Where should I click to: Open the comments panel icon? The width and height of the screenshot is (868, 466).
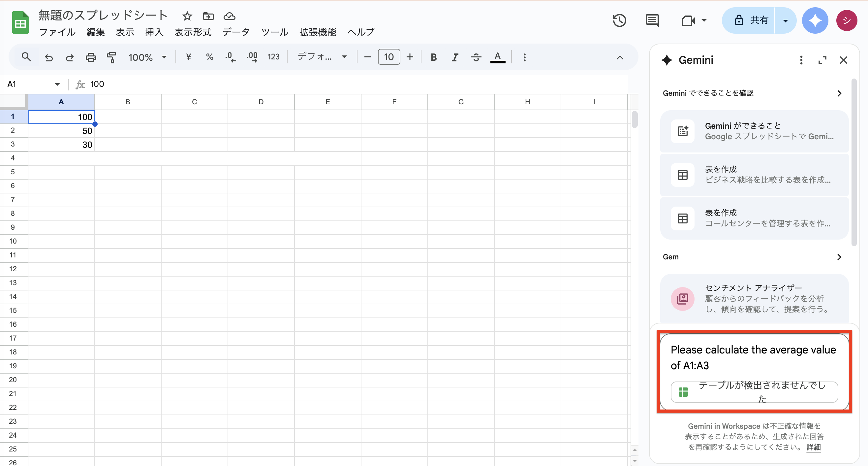pyautogui.click(x=652, y=20)
